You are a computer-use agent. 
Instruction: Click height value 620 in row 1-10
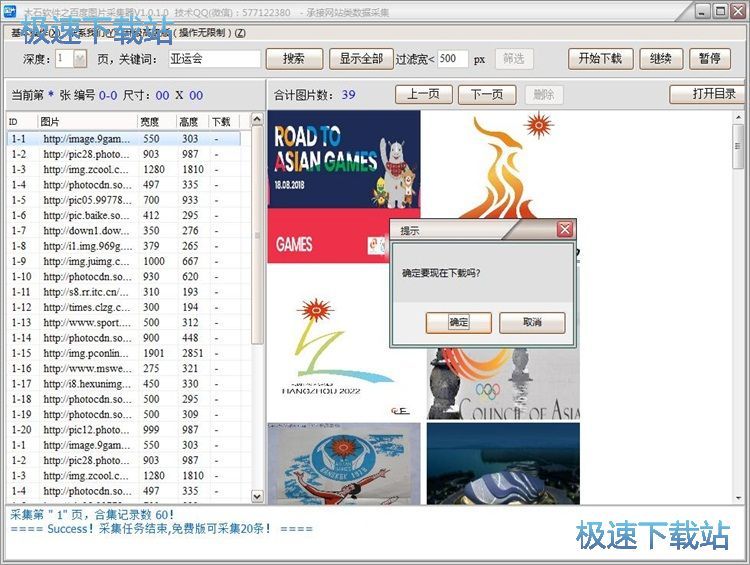pos(190,277)
